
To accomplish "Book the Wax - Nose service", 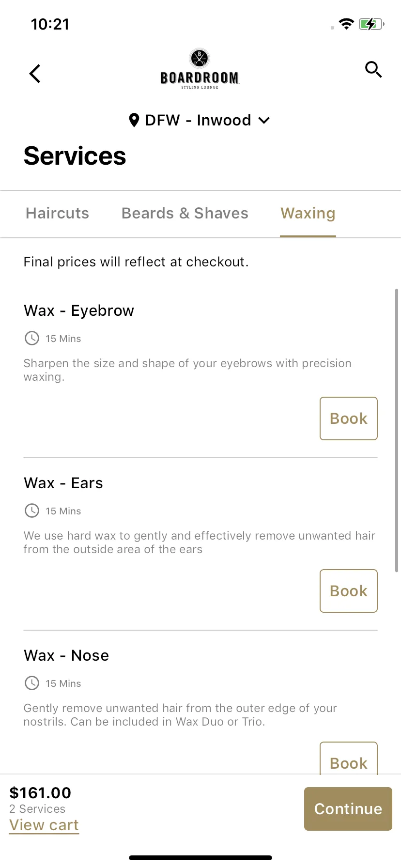I will (349, 758).
